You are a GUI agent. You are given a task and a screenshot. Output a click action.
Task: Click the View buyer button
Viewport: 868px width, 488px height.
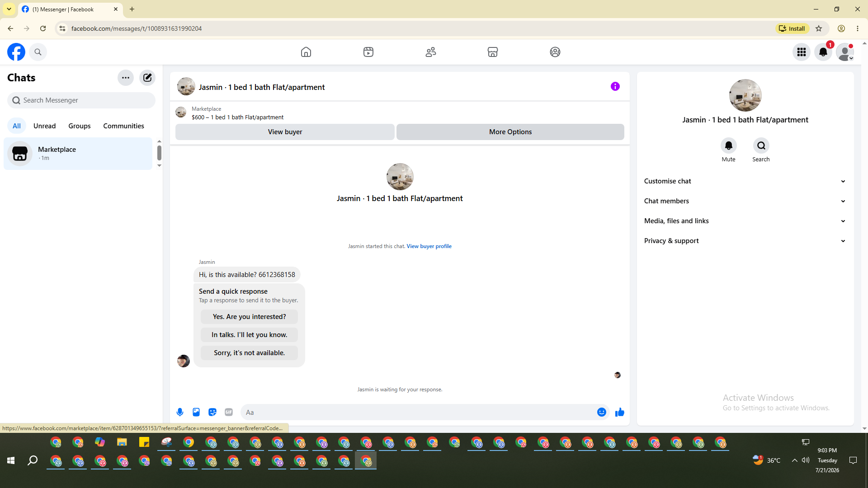pos(285,132)
